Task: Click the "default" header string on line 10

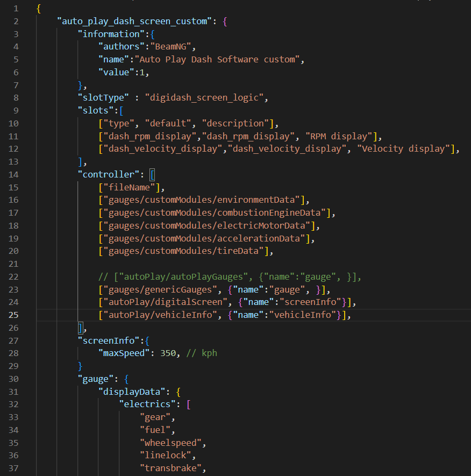Action: [168, 124]
